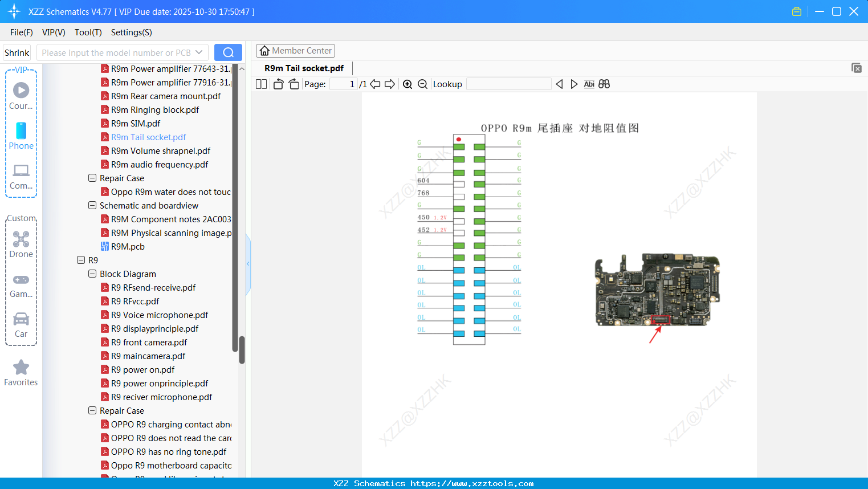Select R9m Tail socket.pdf in the tree

click(x=148, y=137)
